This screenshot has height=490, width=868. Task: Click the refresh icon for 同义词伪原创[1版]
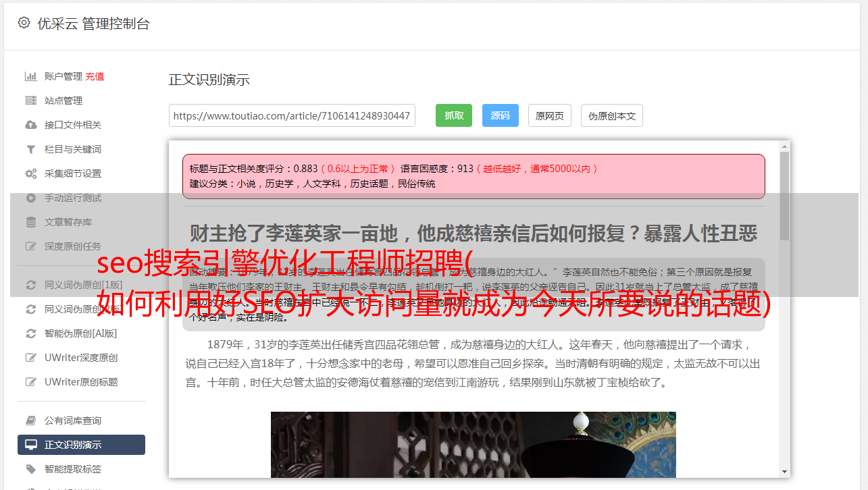point(31,285)
